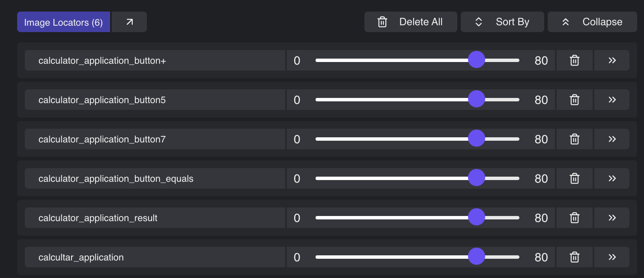Open double-chevron details for calculator_application_button+
The height and width of the screenshot is (278, 644).
click(x=612, y=60)
